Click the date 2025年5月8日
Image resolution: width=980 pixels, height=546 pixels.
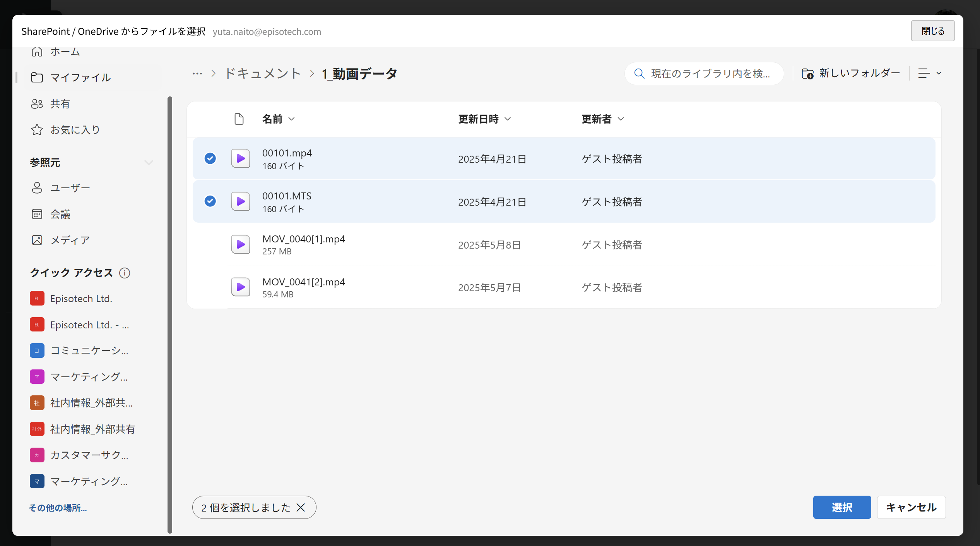(x=489, y=245)
